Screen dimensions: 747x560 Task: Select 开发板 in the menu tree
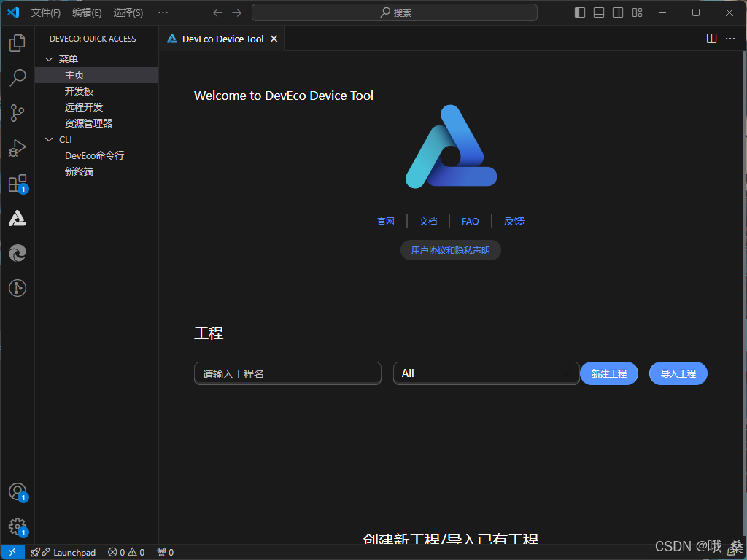97,91
